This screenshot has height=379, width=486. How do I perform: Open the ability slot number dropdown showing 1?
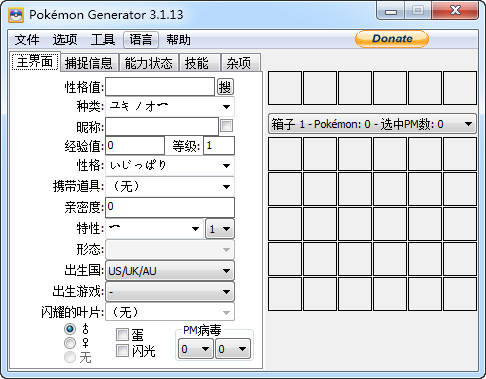pyautogui.click(x=220, y=229)
